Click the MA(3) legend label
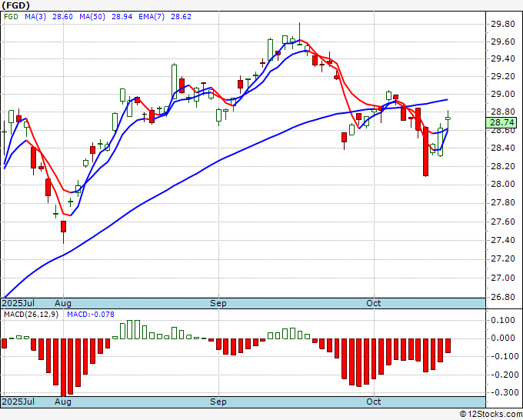 click(35, 17)
